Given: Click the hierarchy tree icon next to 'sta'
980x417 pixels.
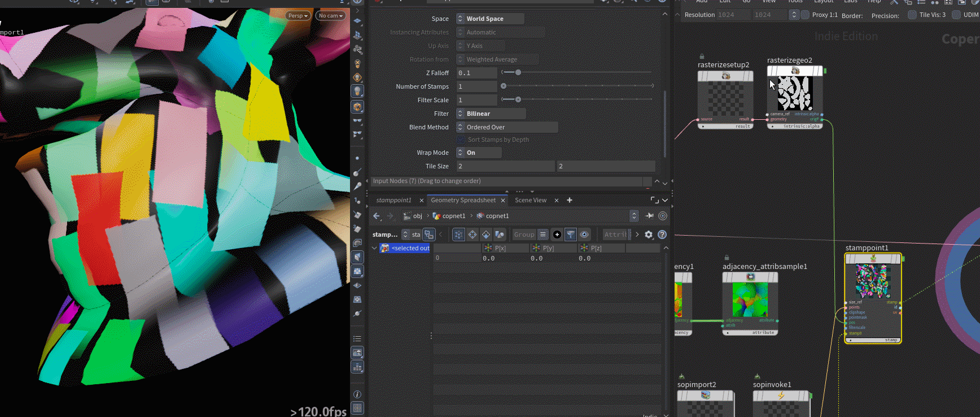Looking at the screenshot, I should (x=429, y=234).
